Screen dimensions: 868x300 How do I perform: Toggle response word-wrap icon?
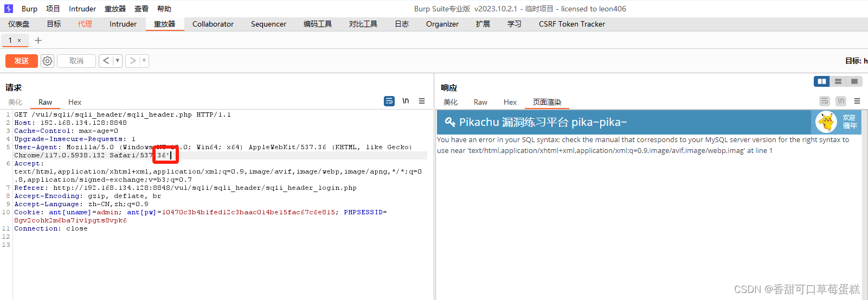click(x=825, y=101)
